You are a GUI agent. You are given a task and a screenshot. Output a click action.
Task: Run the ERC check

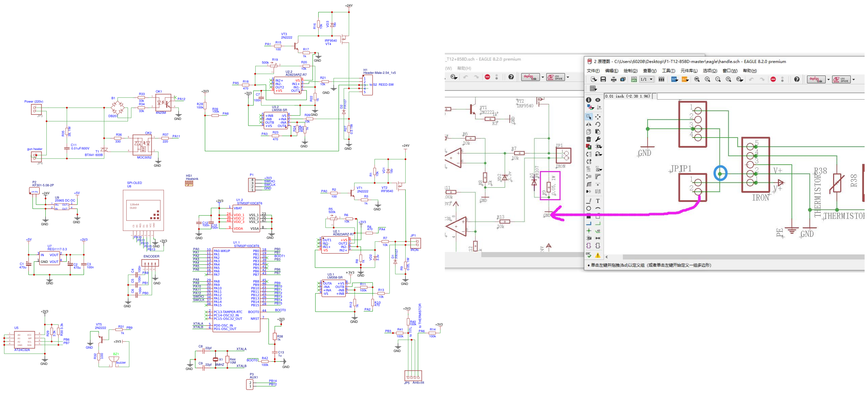pyautogui.click(x=589, y=255)
